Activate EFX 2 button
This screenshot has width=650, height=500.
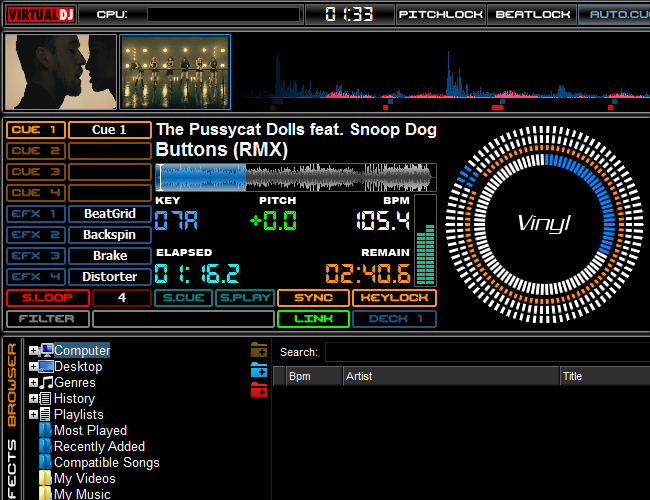click(36, 235)
